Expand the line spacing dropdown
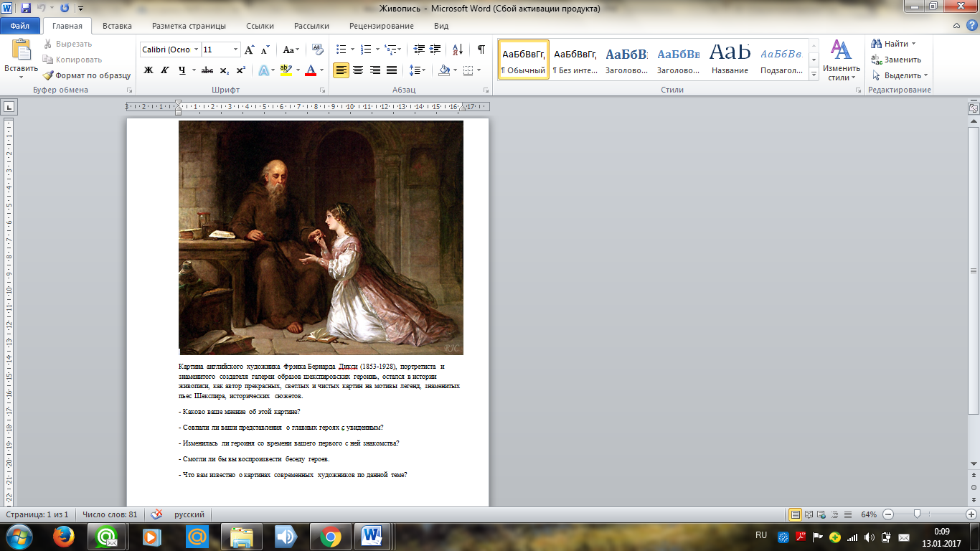Screen dimensions: 980x551 tap(417, 70)
